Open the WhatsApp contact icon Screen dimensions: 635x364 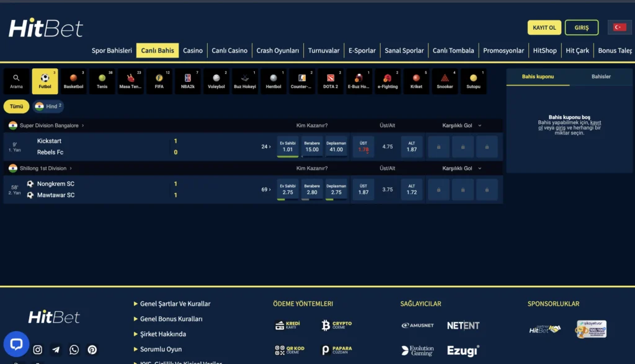click(x=74, y=349)
